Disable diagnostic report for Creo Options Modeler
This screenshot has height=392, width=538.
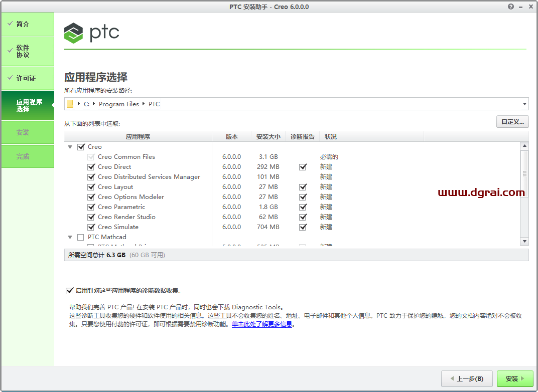tap(303, 197)
